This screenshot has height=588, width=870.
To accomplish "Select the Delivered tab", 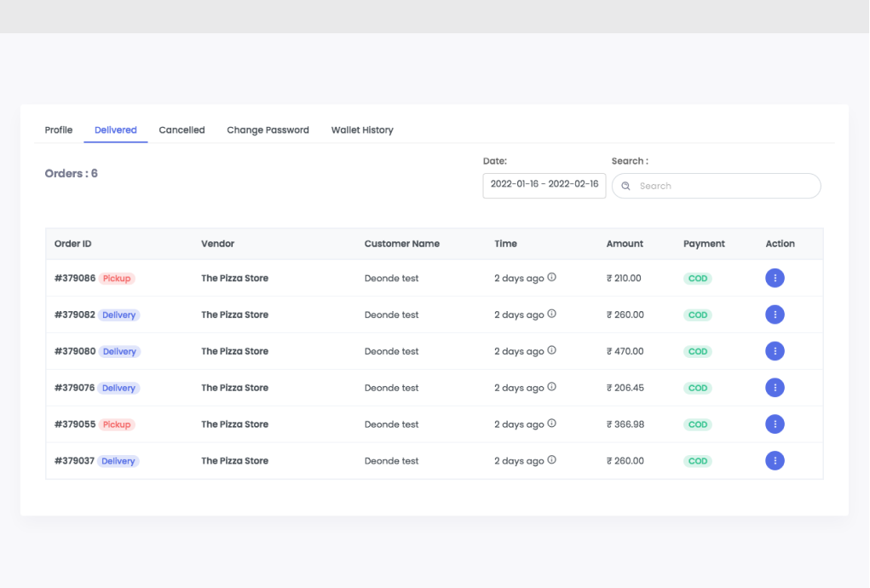I will [x=115, y=130].
